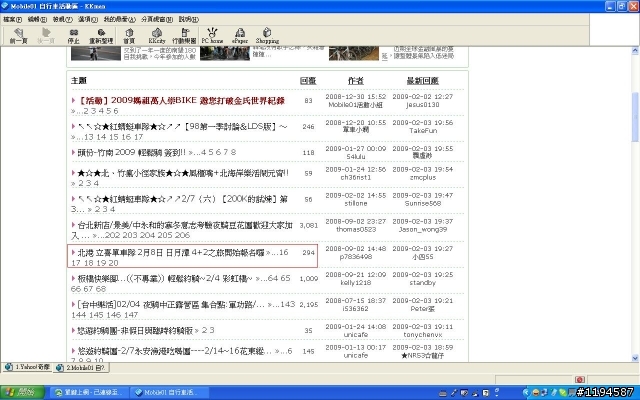Screen dimensions: 640x400
Task: Launch the PC home toolbar shortcut
Action: (212, 36)
